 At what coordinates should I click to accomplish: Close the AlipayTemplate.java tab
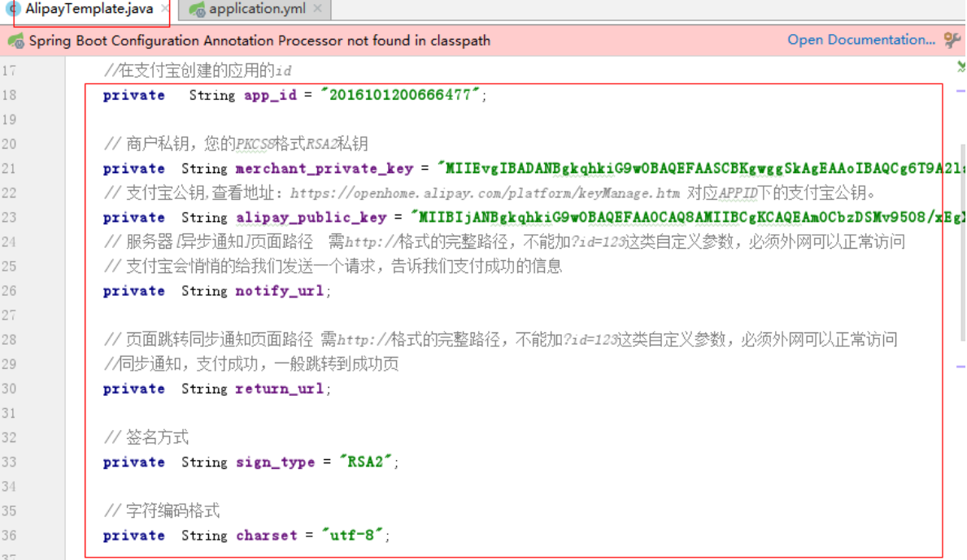164,9
